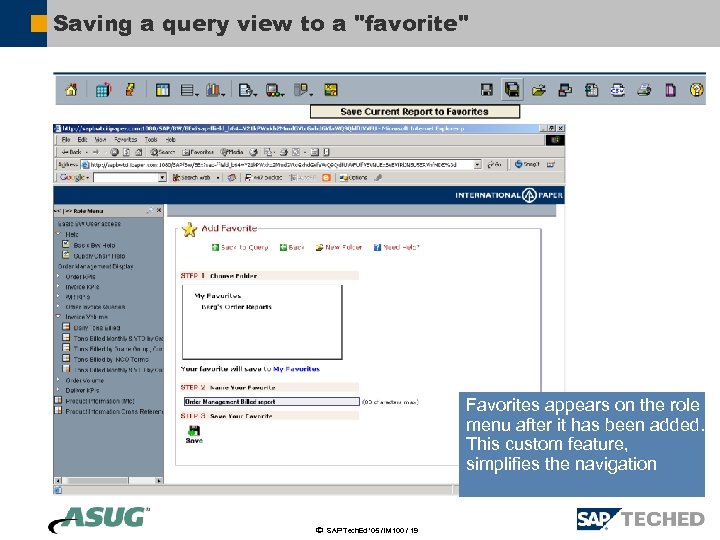Viewport: 720px width, 540px height.
Task: Click the Go button beside address bar
Action: point(494,164)
